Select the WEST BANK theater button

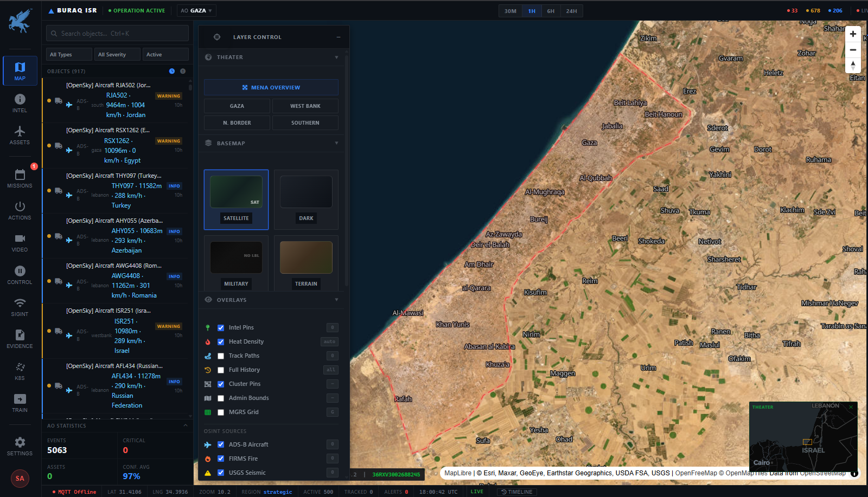(305, 106)
